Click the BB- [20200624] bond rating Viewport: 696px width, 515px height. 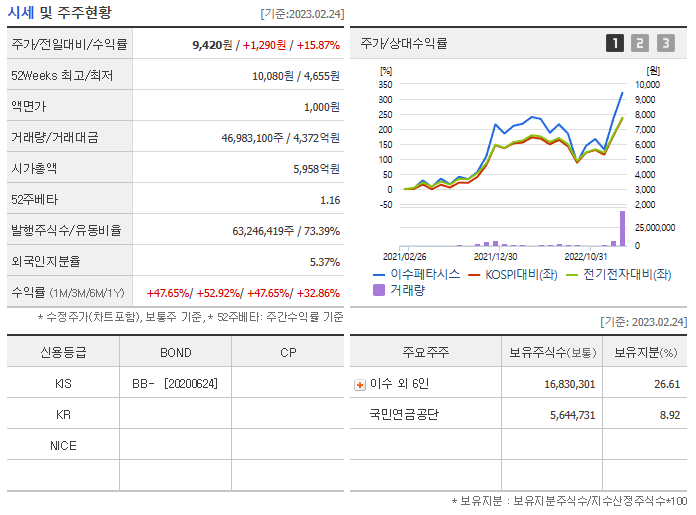point(175,384)
